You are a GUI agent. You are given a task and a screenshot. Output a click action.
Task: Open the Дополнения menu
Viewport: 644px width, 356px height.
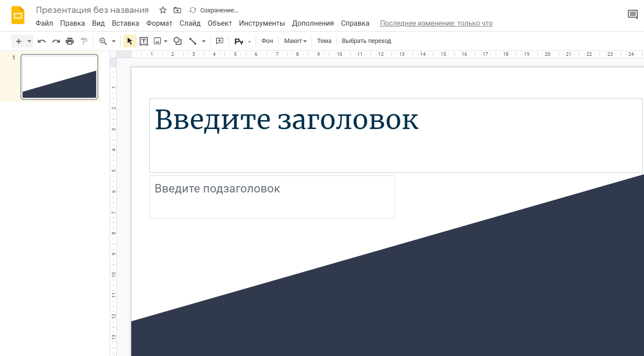(313, 23)
